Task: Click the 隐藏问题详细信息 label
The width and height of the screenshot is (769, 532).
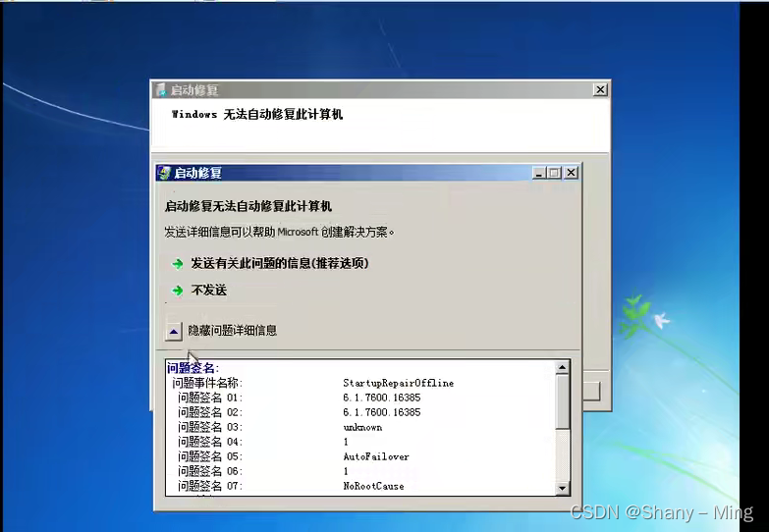Action: coord(233,331)
